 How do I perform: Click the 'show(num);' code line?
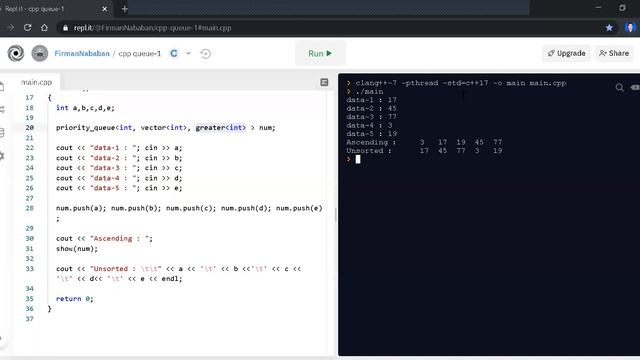point(77,249)
